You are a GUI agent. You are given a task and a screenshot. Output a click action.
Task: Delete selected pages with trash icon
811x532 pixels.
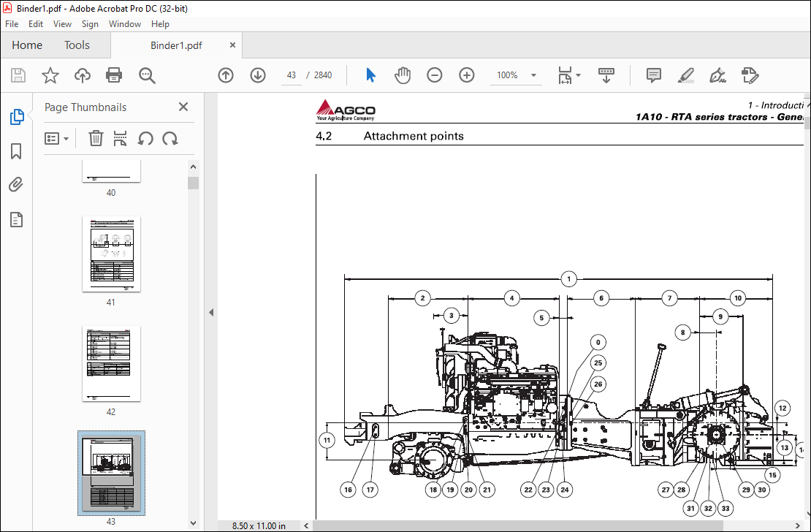pyautogui.click(x=96, y=139)
